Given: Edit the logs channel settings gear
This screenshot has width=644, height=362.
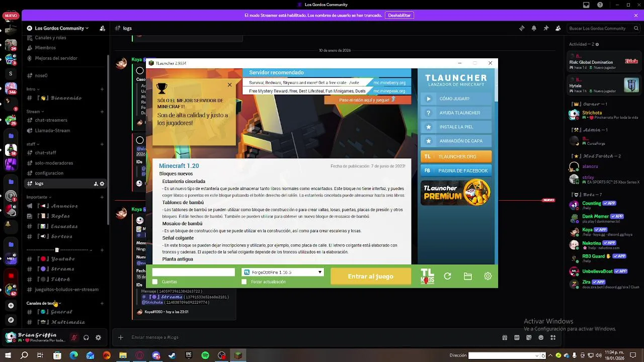Looking at the screenshot, I should pyautogui.click(x=102, y=184).
